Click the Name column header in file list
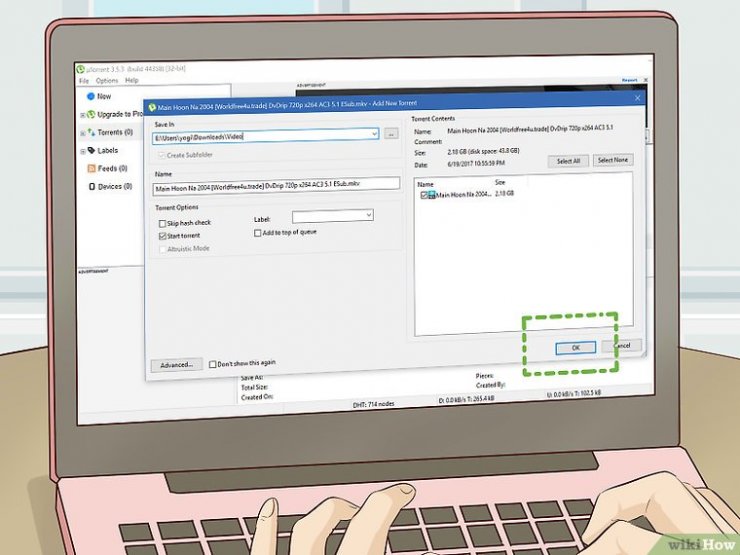Image resolution: width=740 pixels, height=555 pixels. 425,185
